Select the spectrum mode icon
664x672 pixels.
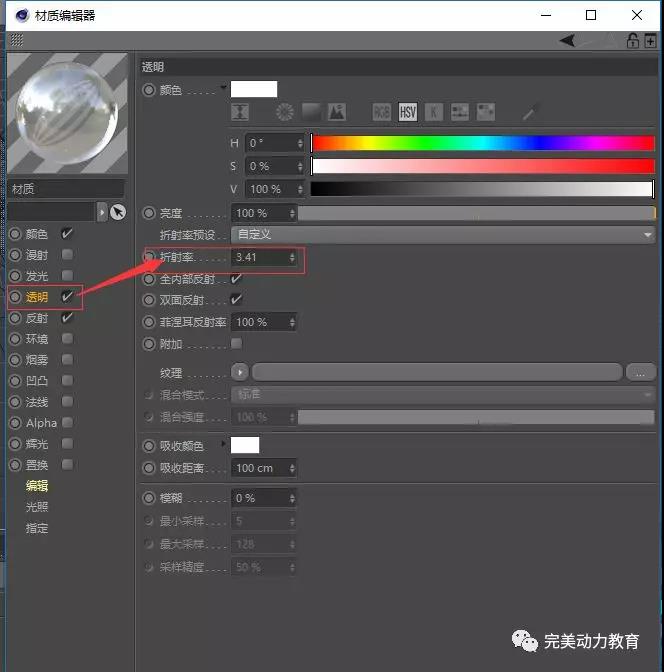pos(311,112)
